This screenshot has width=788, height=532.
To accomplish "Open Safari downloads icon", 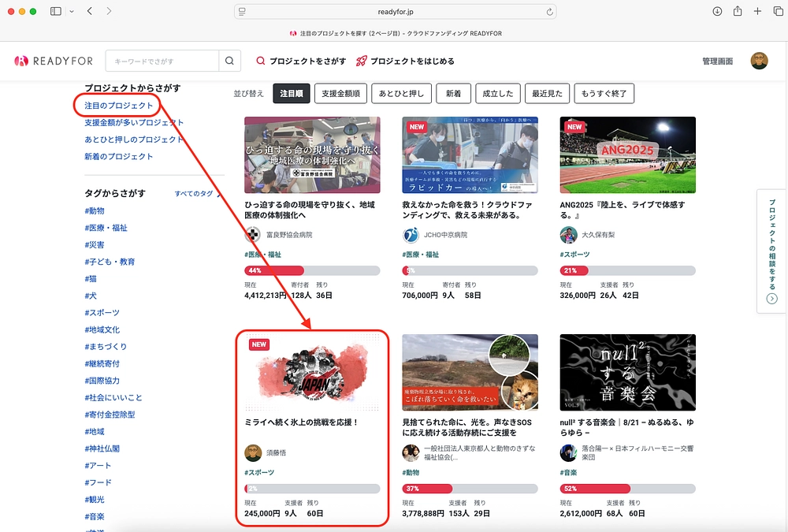I will 717,12.
